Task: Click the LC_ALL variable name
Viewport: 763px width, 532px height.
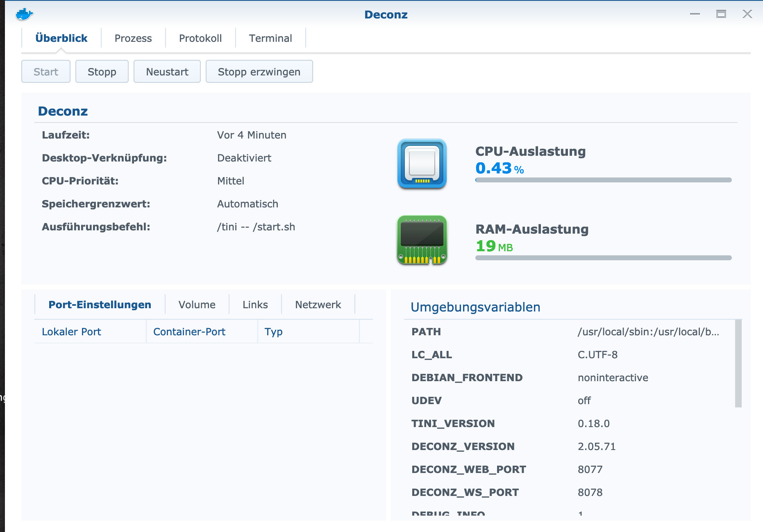Action: (x=431, y=355)
